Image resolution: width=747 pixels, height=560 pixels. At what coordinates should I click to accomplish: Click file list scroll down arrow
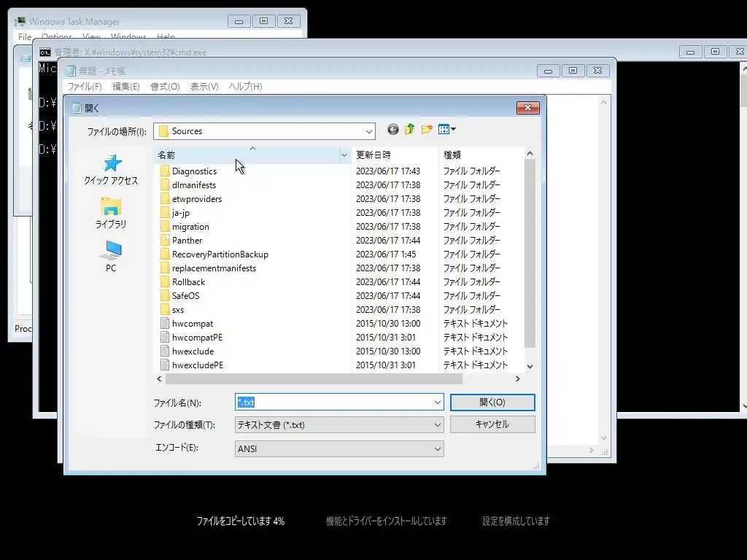530,366
